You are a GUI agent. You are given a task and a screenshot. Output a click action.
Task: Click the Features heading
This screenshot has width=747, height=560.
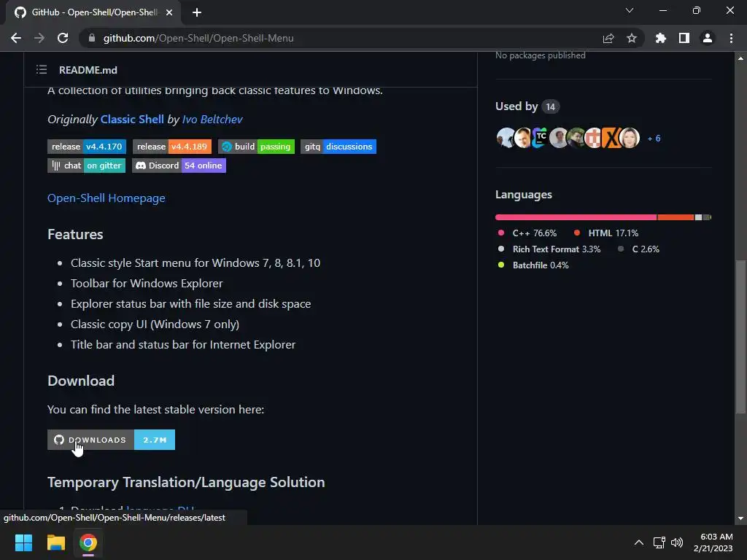[x=75, y=234]
